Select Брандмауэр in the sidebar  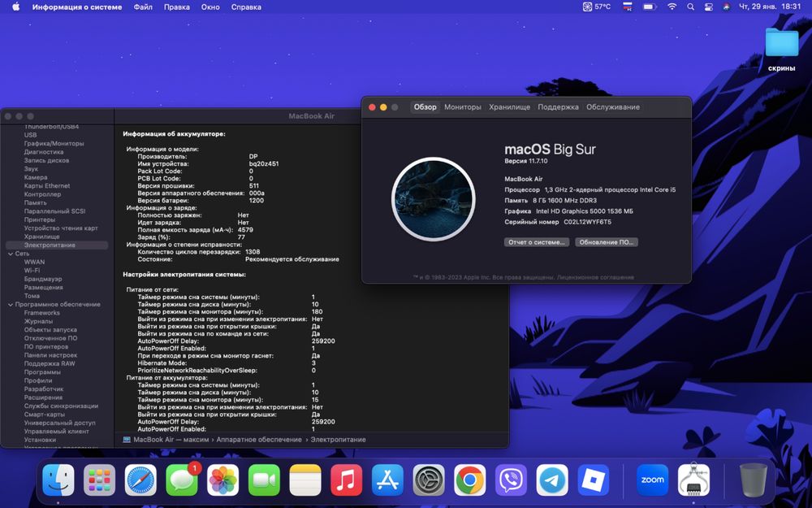pos(43,279)
